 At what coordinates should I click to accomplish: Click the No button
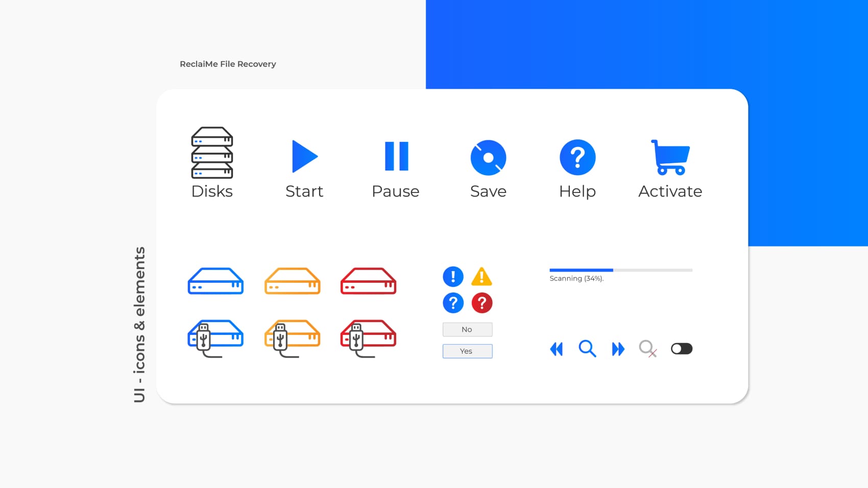(467, 330)
